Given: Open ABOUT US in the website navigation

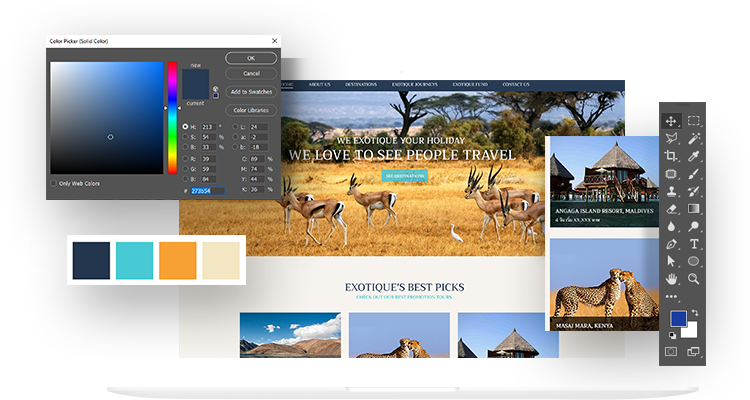Looking at the screenshot, I should click(x=319, y=85).
